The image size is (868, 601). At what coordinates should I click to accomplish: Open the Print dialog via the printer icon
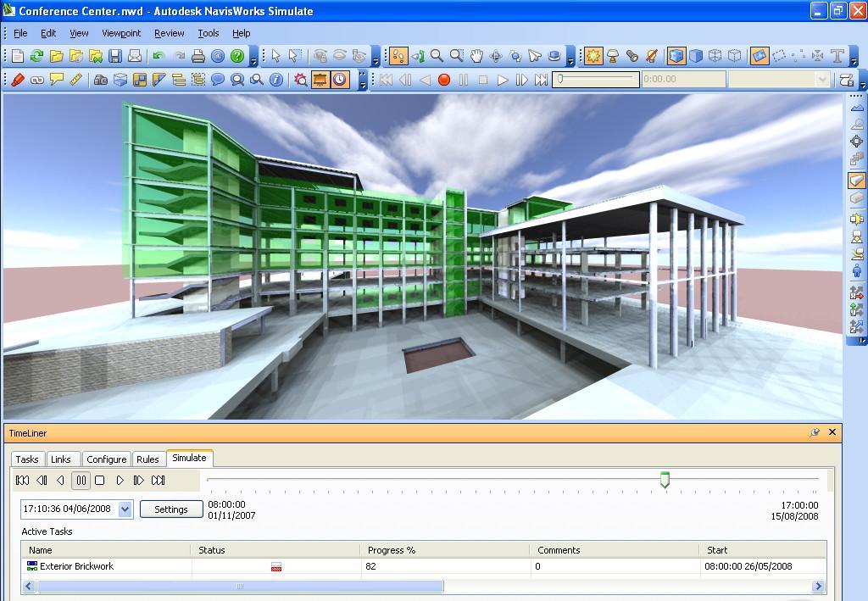(x=198, y=57)
